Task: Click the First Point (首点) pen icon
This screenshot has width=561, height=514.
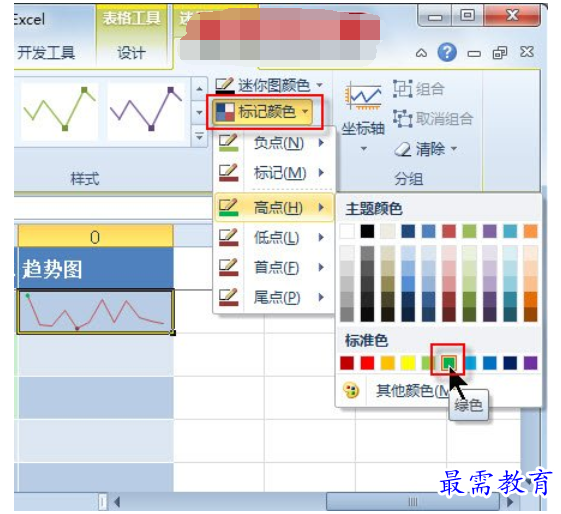Action: coord(229,267)
